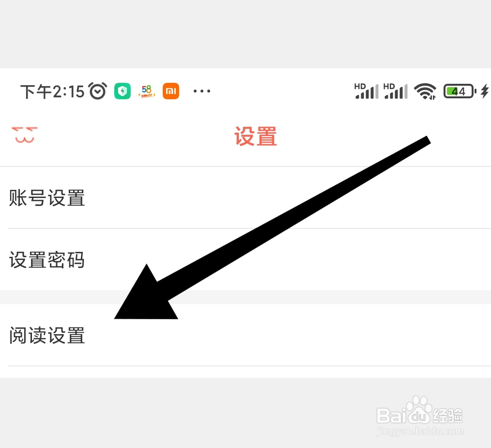491x448 pixels.
Task: Tap the green shield notification icon
Action: pos(123,91)
